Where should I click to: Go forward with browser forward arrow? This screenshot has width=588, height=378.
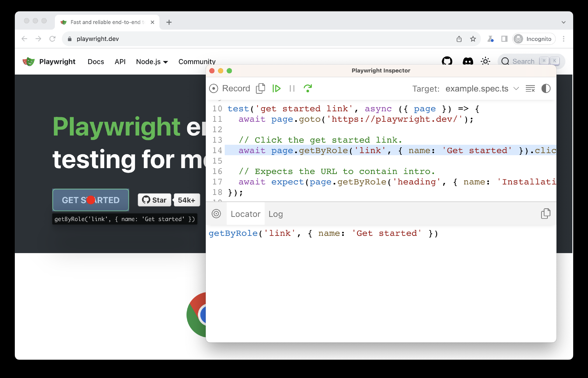[38, 39]
